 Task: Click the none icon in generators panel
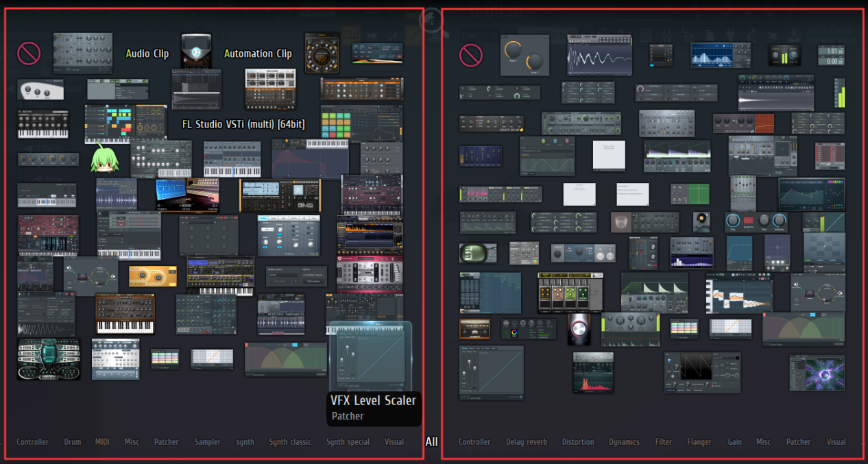(29, 53)
